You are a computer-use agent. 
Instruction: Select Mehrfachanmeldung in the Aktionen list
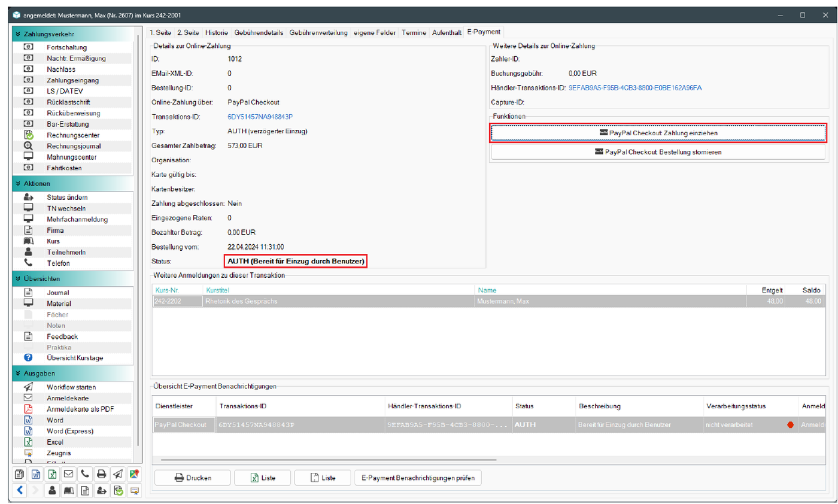[x=77, y=219]
